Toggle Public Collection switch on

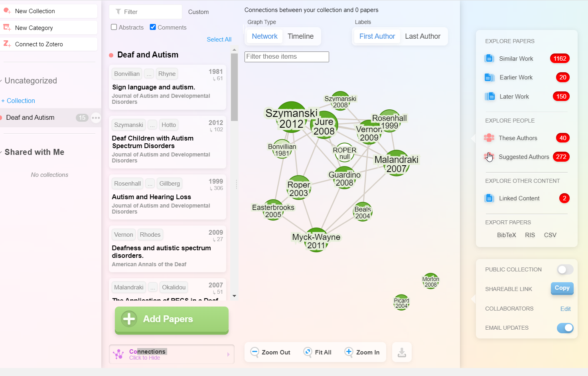point(565,270)
